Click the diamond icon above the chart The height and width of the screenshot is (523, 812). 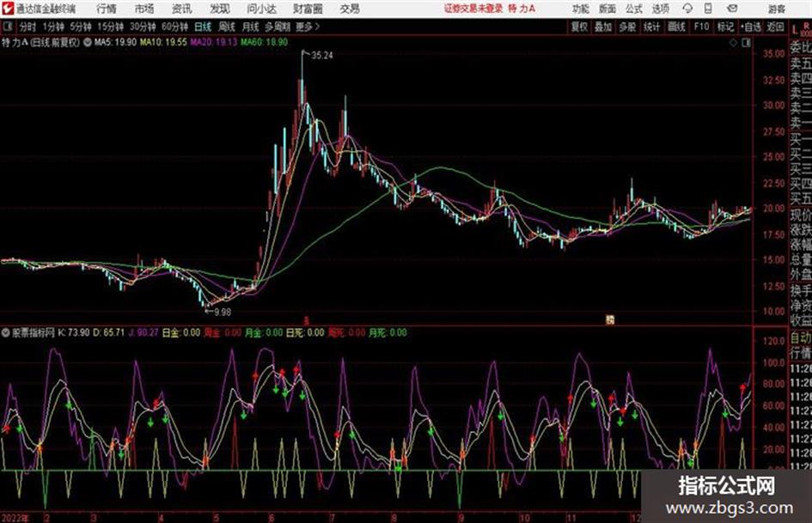point(733,43)
